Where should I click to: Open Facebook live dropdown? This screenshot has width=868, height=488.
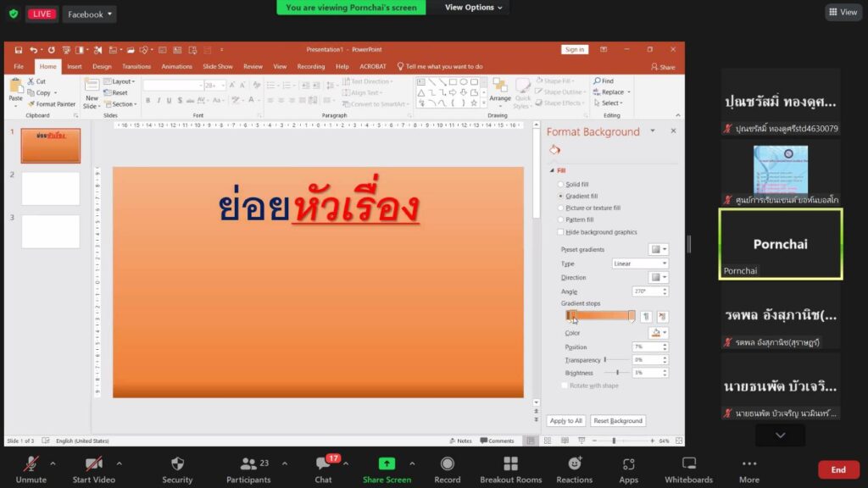(x=90, y=14)
